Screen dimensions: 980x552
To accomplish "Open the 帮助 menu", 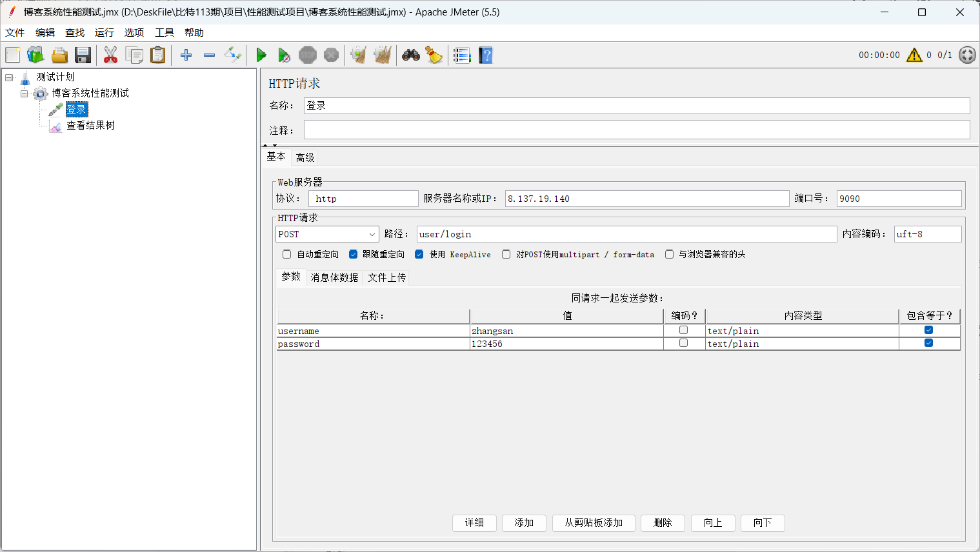I will pyautogui.click(x=194, y=33).
